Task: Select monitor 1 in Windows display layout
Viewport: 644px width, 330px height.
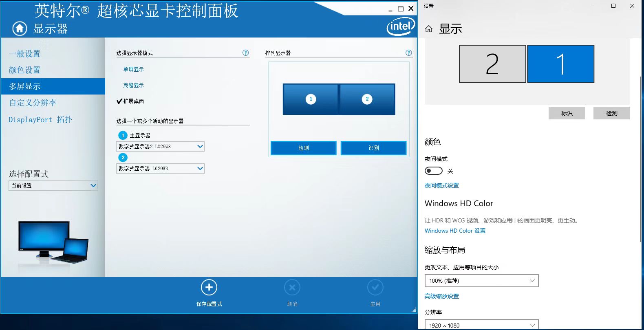Action: [x=561, y=64]
